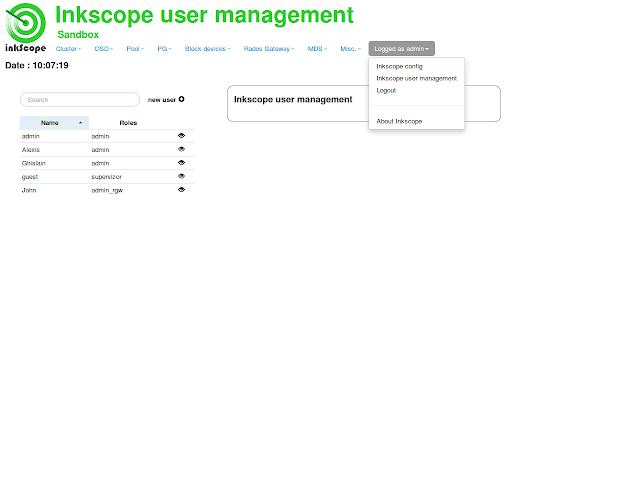
Task: Click the Sandbox subtitle text
Action: pos(78,34)
